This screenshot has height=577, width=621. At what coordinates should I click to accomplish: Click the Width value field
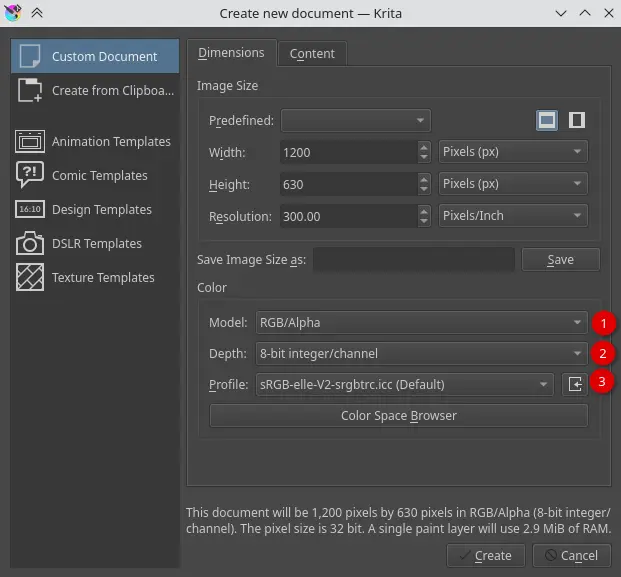pyautogui.click(x=349, y=152)
